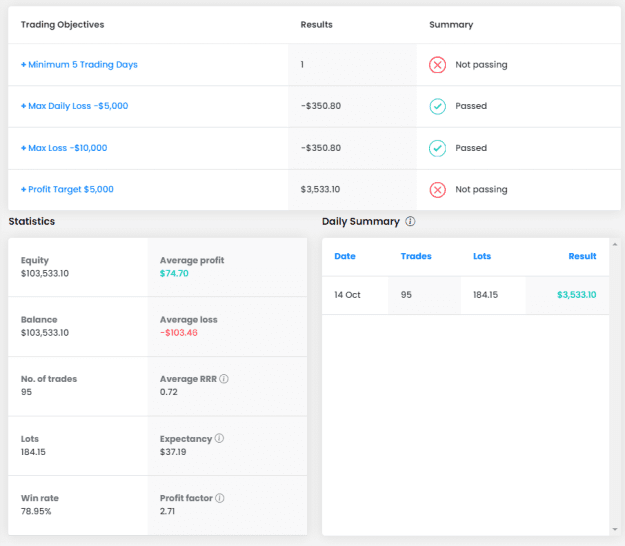Image resolution: width=625 pixels, height=546 pixels.
Task: Open the Expectancy info icon
Action: (219, 438)
